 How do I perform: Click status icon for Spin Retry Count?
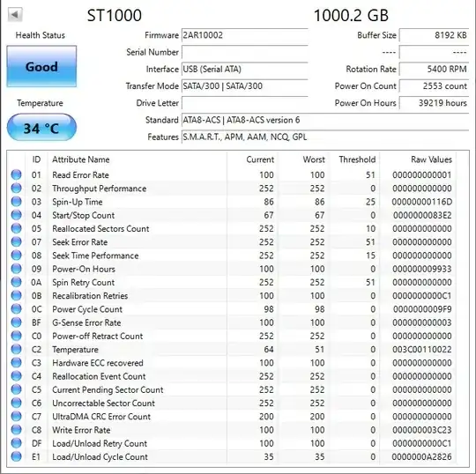[17, 282]
